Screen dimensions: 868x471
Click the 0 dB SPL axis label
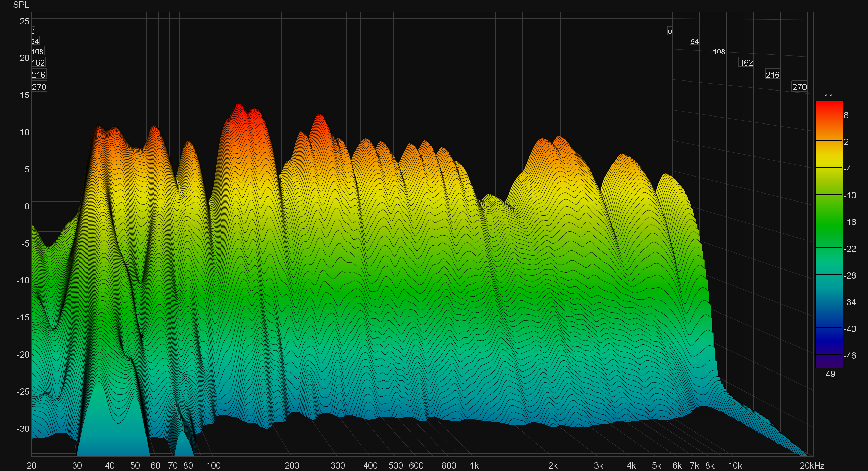(x=27, y=207)
